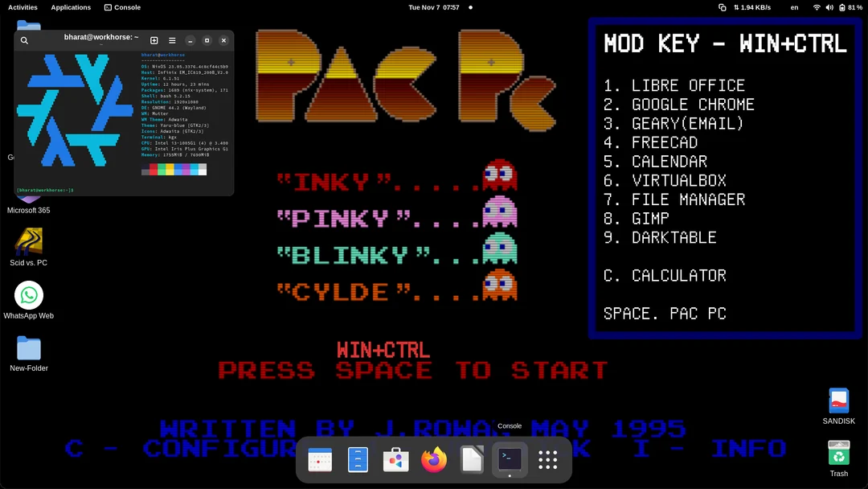Click the search icon in the terminal window
This screenshot has height=489, width=868.
click(23, 40)
